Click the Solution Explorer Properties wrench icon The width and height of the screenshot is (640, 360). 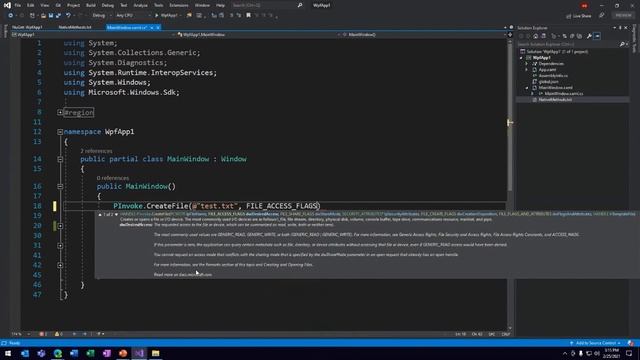coord(589,36)
